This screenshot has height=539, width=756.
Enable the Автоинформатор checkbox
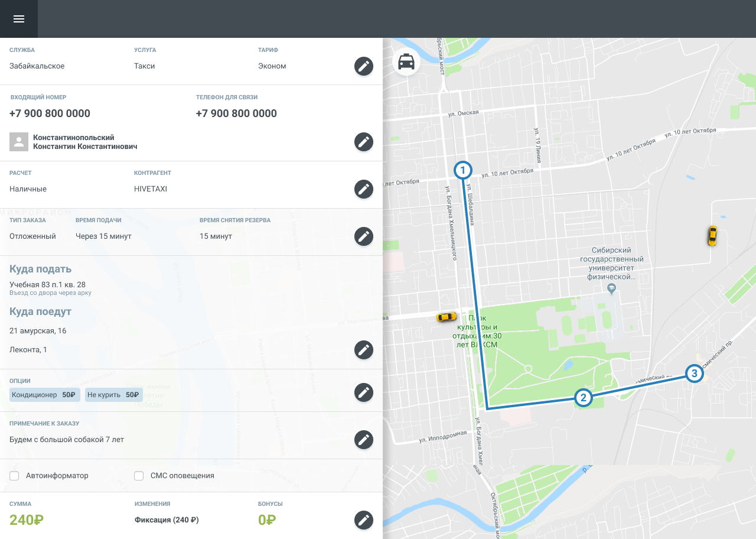(15, 476)
